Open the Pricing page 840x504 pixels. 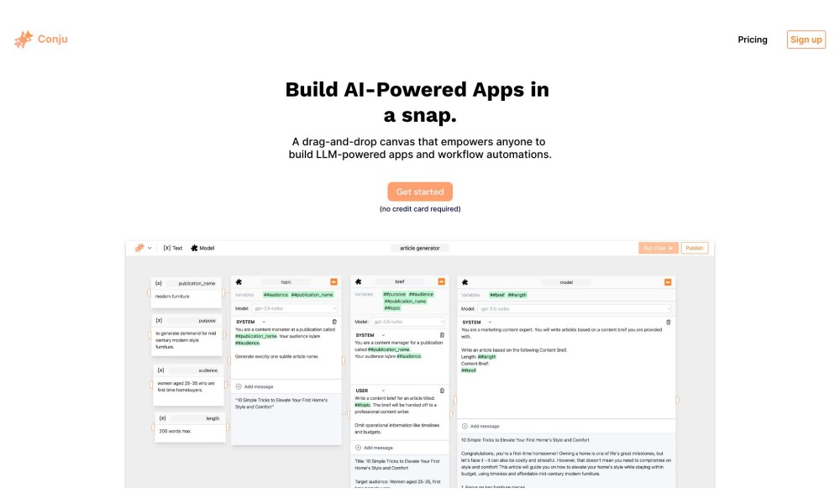[752, 39]
